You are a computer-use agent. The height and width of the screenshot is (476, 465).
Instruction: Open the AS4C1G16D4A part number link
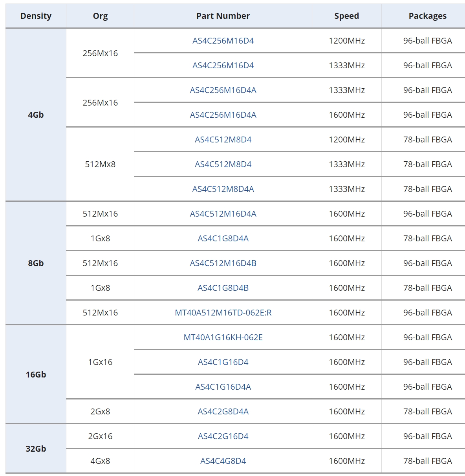(x=223, y=387)
